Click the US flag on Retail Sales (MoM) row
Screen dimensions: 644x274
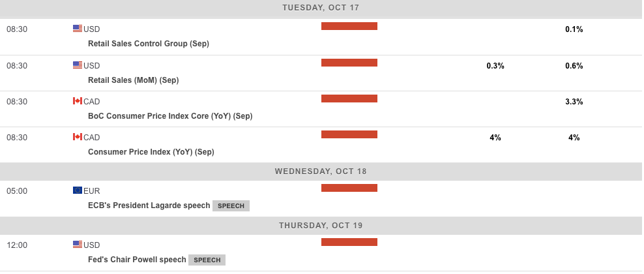click(78, 65)
